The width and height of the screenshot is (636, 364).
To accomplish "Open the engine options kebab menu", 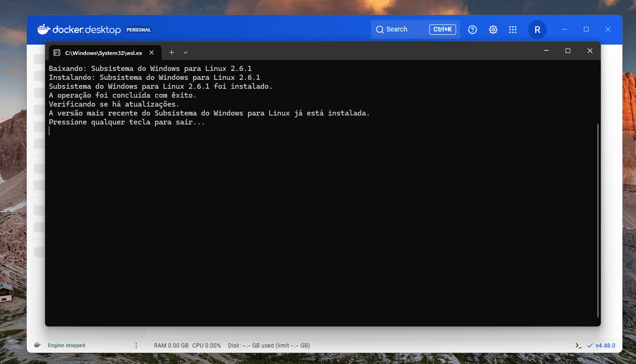I will coord(136,346).
